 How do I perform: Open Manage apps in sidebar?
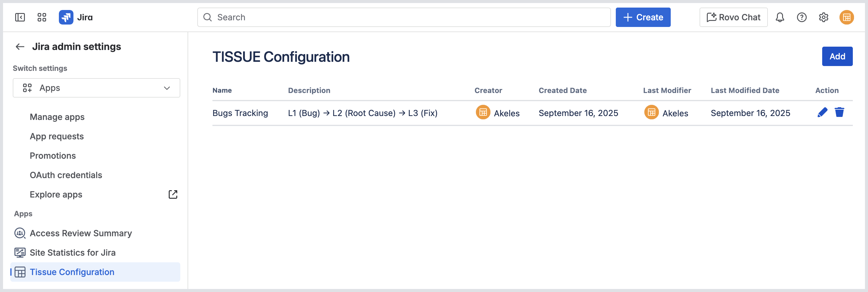(x=57, y=117)
